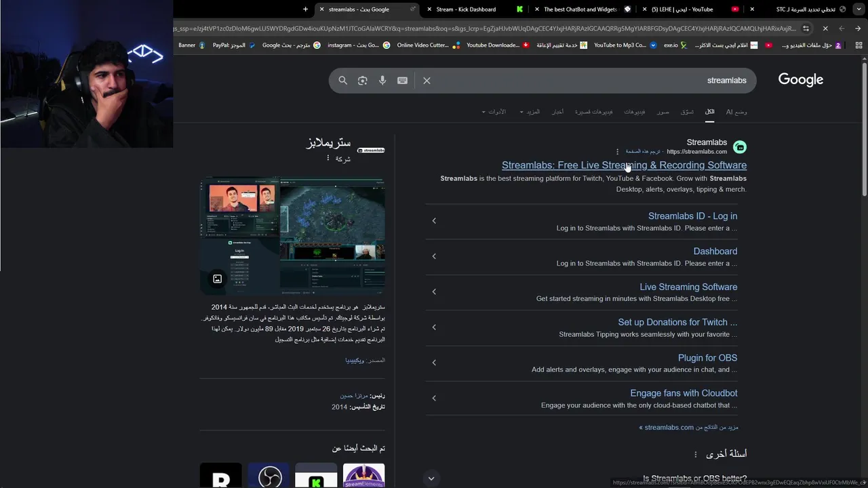Click more results from streamlabs.com link
The height and width of the screenshot is (488, 868).
tap(688, 428)
